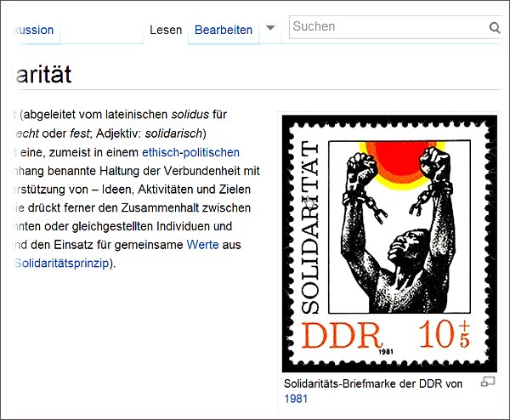
Task: Open the dropdown arrow beside Bearbeiten
Action: 270,28
